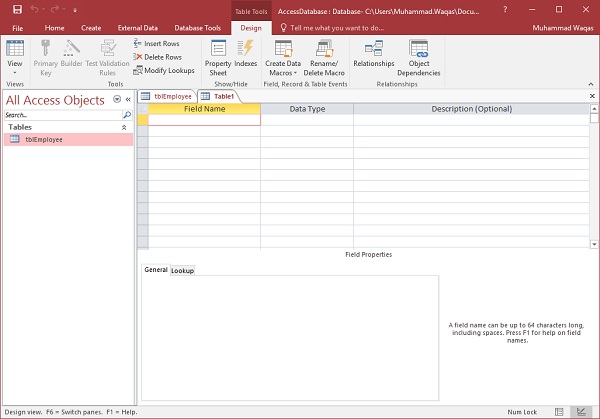600x419 pixels.
Task: Collapse the navigation pane shutter
Action: (x=128, y=100)
